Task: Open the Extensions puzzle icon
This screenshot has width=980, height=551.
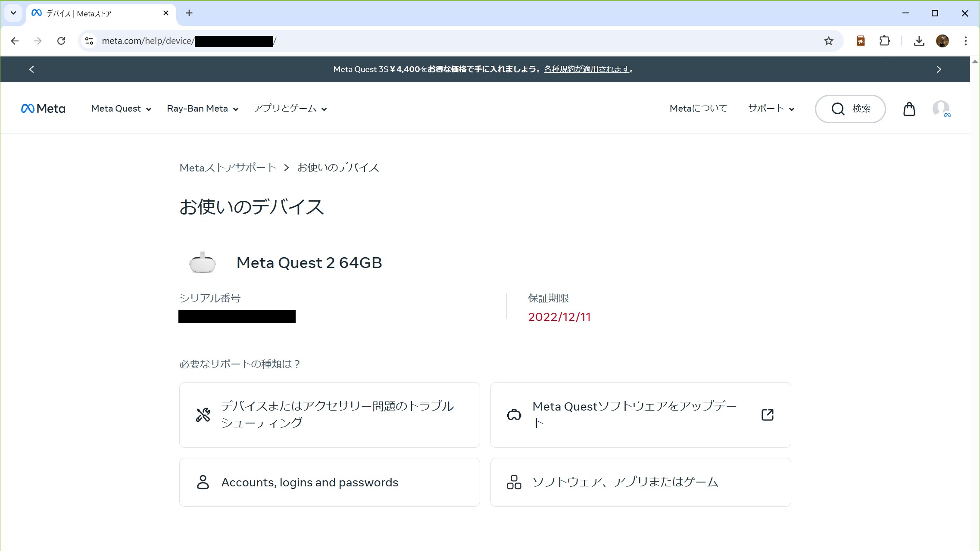Action: (x=884, y=41)
